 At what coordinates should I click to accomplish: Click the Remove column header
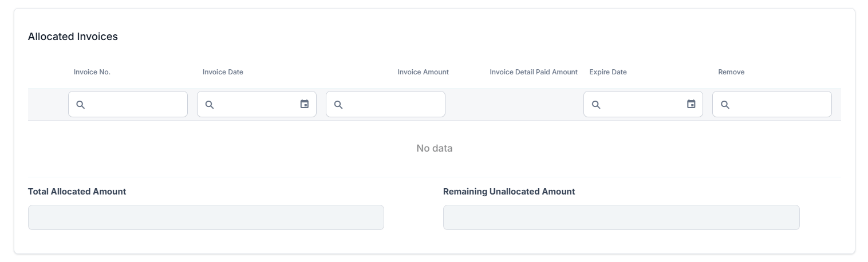tap(731, 72)
